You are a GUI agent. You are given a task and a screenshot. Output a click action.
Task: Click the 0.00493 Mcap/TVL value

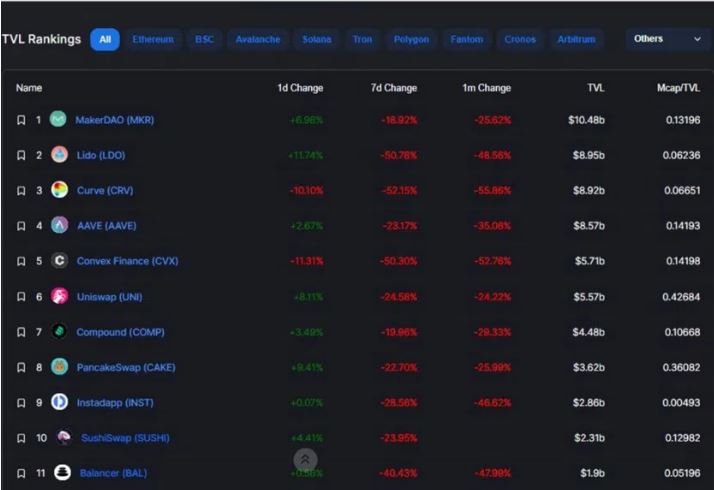[681, 403]
